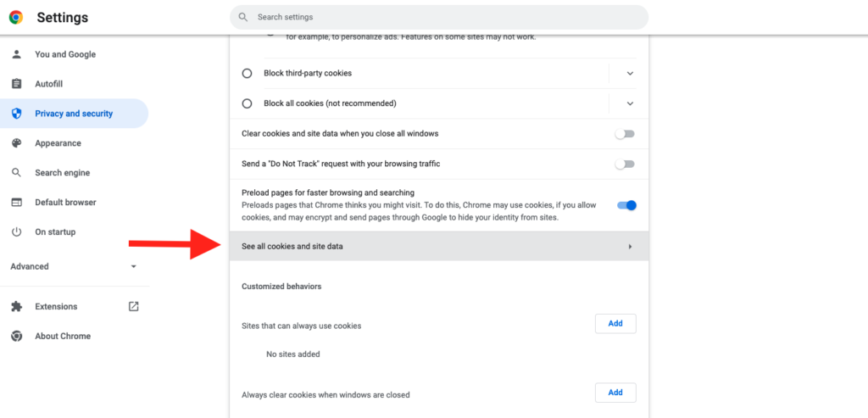Click the Privacy and security shield icon
868x418 pixels.
[x=16, y=114]
